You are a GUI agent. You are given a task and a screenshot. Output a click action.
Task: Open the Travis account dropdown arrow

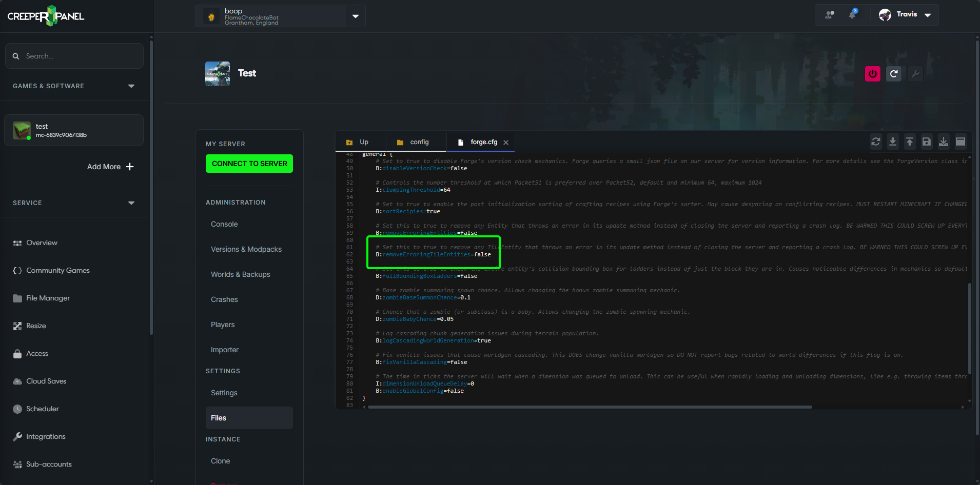928,15
